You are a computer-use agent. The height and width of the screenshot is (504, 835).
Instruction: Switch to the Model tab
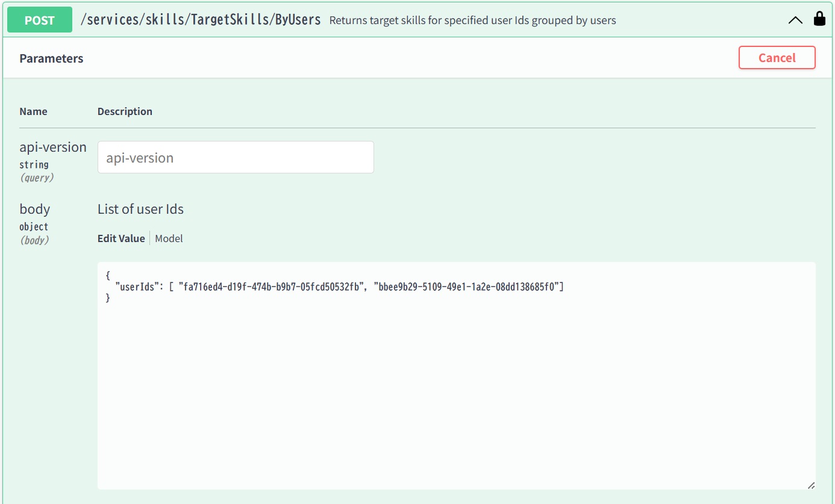(169, 238)
